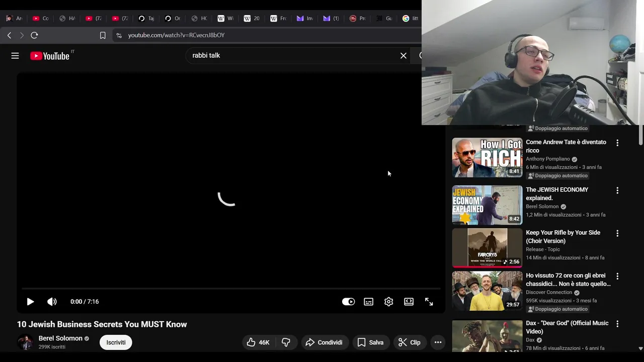Open options menu for 'Ho vissuto 72 ore' video
644x362 pixels.
617,276
